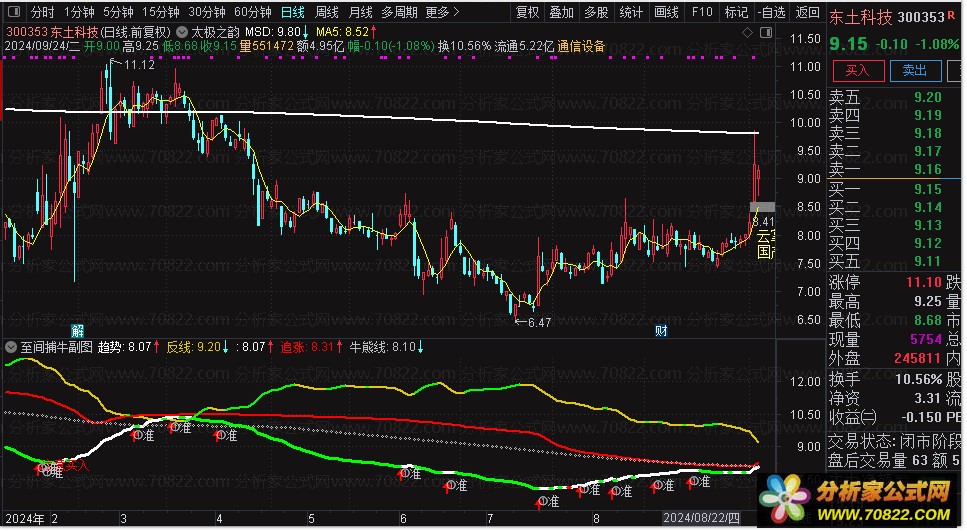Click the 2024/08/22/四 date on time axis
This screenshot has height=531, width=967.
[701, 519]
